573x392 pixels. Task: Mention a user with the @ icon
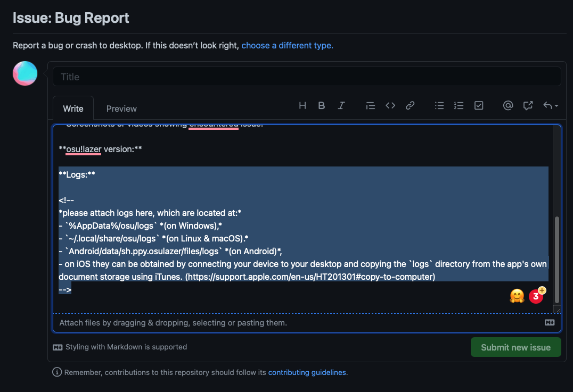click(x=508, y=105)
